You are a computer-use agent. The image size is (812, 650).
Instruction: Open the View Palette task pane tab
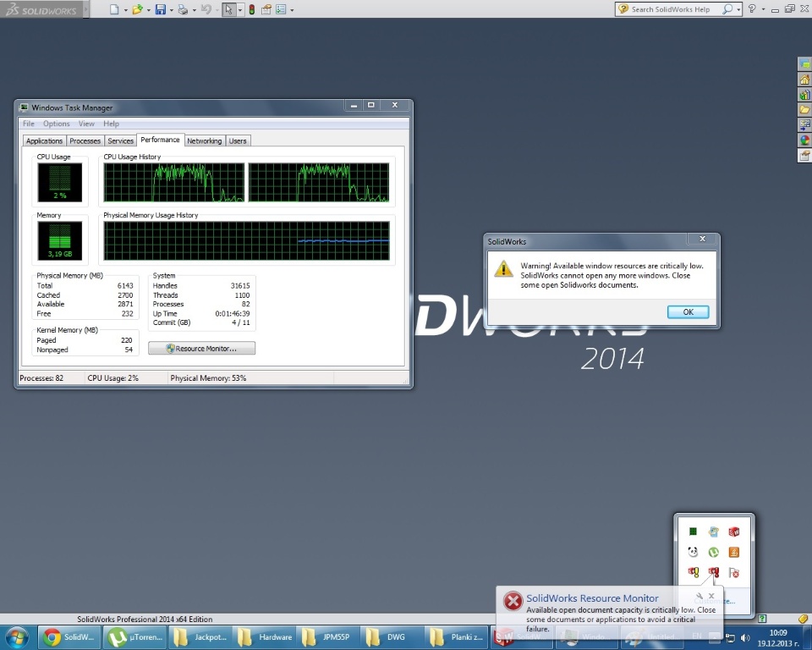tap(804, 125)
